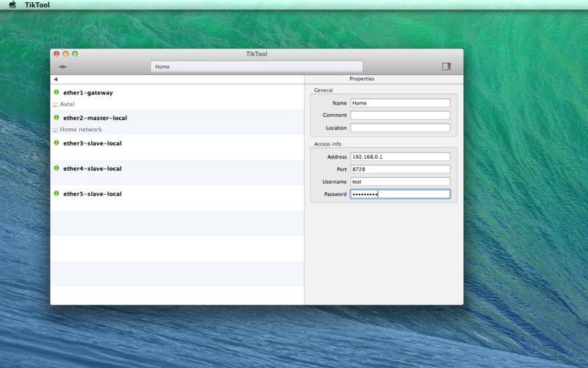Screen dimensions: 588x368
Task: Focus the empty Location field
Action: click(x=400, y=128)
